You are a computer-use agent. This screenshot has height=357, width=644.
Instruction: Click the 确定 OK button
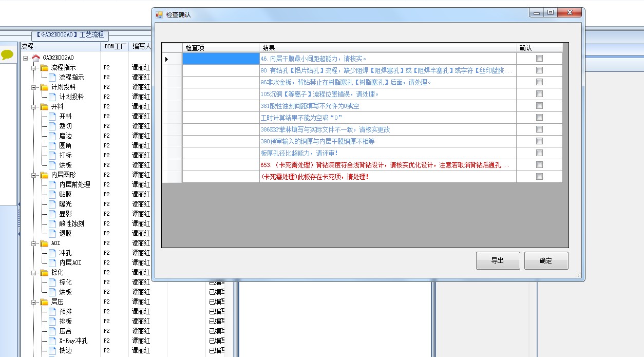pyautogui.click(x=546, y=260)
